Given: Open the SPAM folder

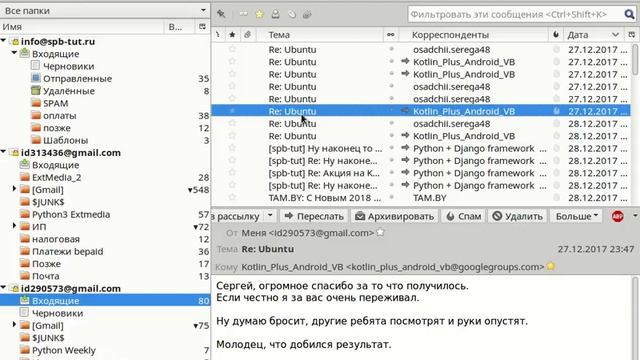Looking at the screenshot, I should (56, 103).
